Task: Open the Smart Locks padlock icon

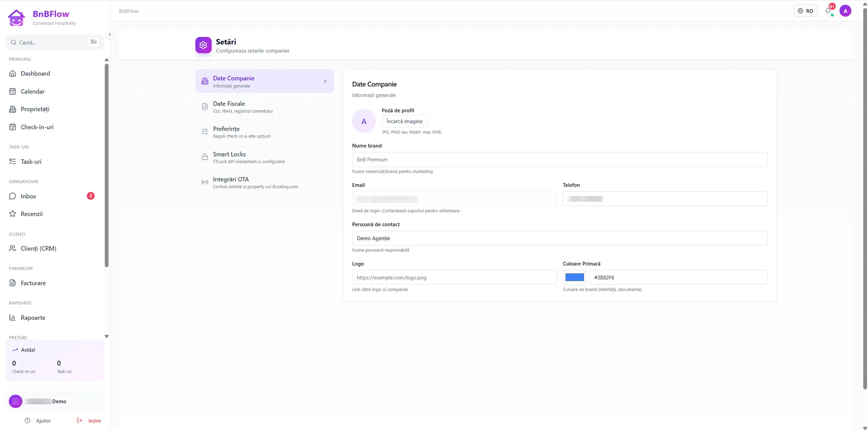Action: [205, 157]
